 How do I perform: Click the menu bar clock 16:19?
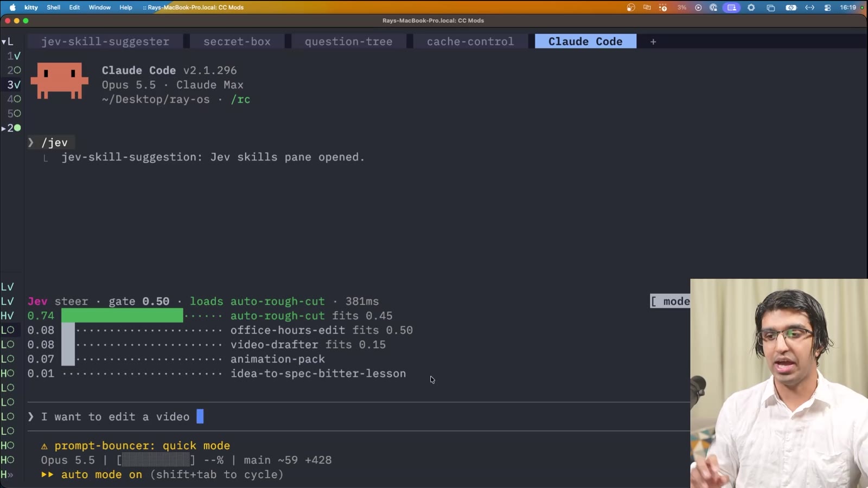[848, 8]
